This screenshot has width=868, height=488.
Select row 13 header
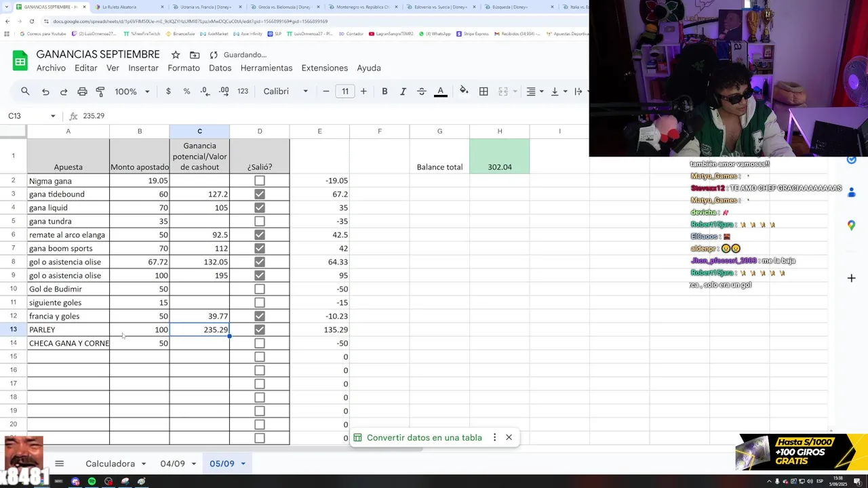click(13, 330)
